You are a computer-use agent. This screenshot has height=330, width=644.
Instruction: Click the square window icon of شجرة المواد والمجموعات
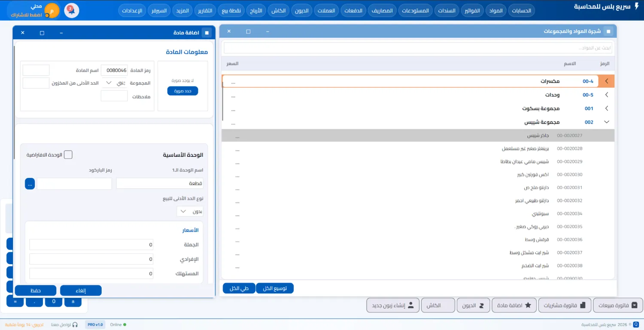(x=608, y=31)
